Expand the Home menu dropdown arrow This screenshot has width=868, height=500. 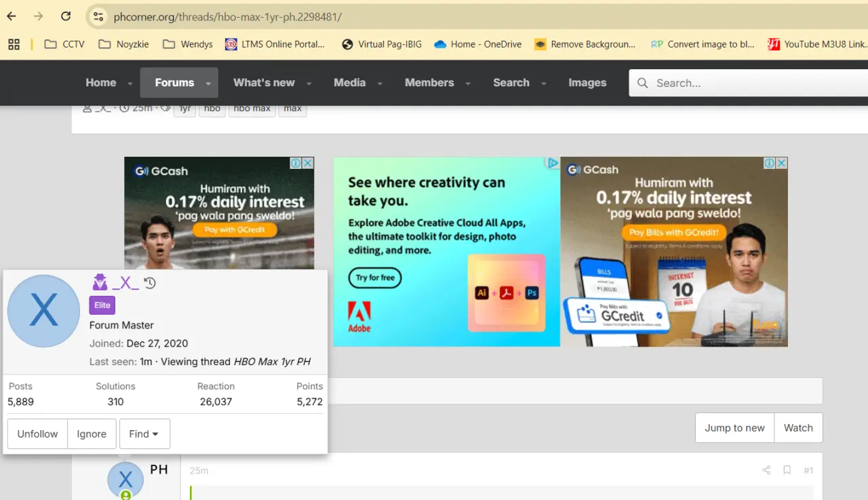(x=130, y=83)
